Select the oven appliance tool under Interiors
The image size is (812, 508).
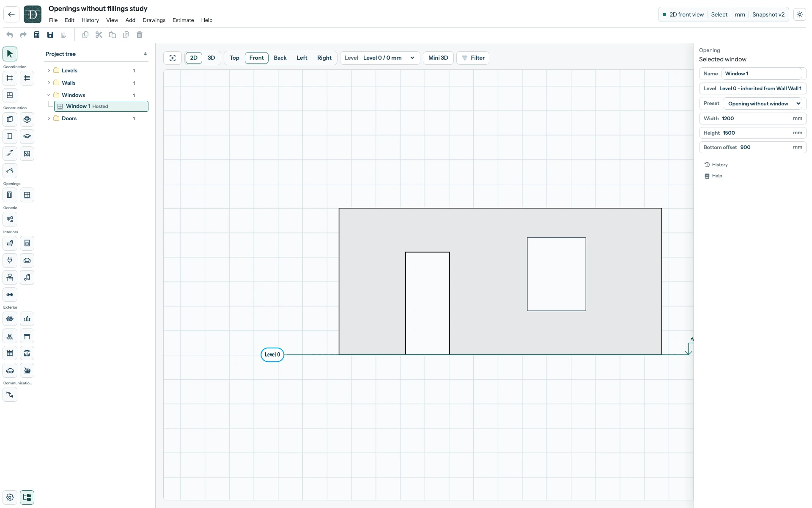pyautogui.click(x=27, y=243)
